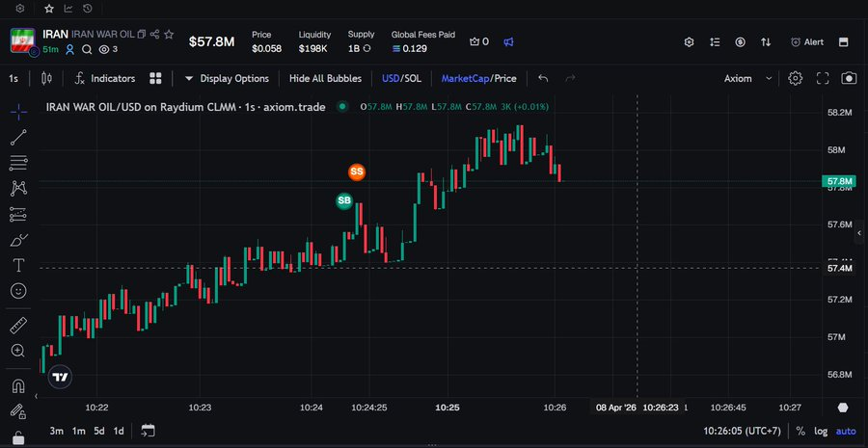868x448 pixels.
Task: Take a chart snapshot with camera
Action: pos(849,79)
